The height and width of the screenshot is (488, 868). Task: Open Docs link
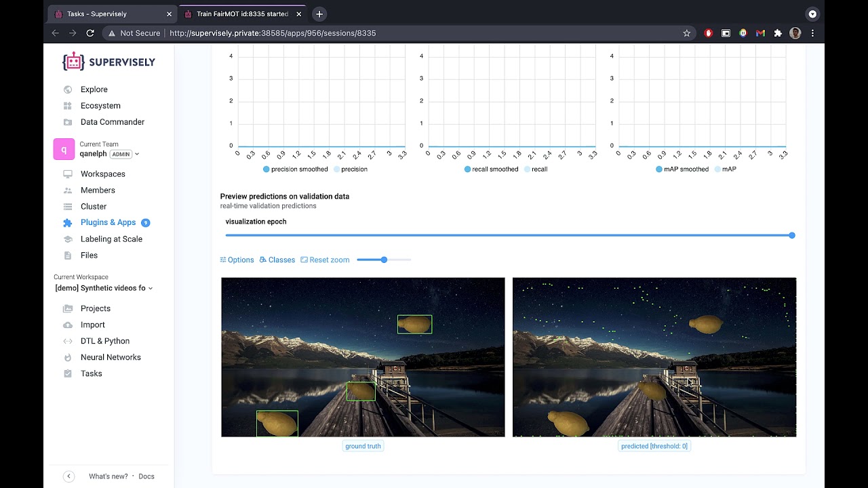tap(146, 476)
